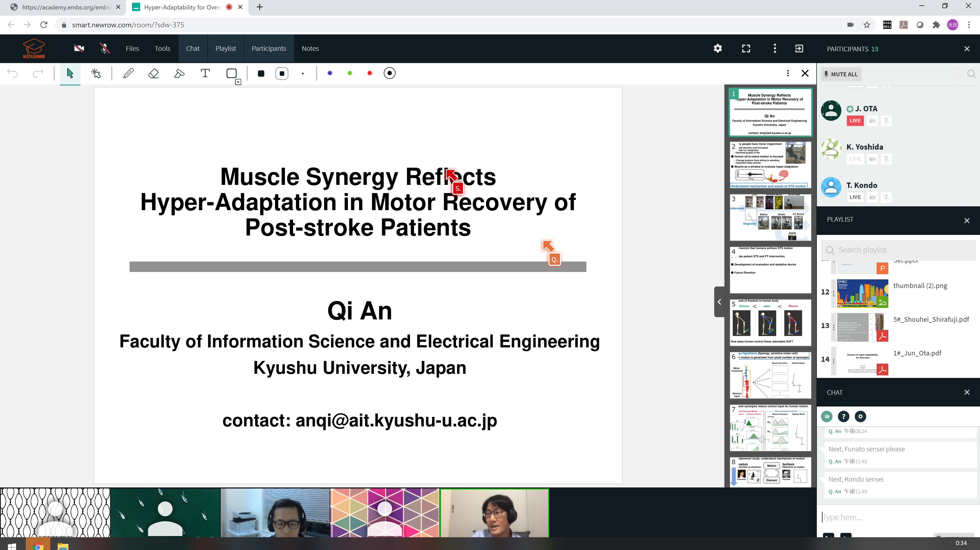Open whiteboard more options menu
Viewport: 980px width, 550px height.
(788, 73)
